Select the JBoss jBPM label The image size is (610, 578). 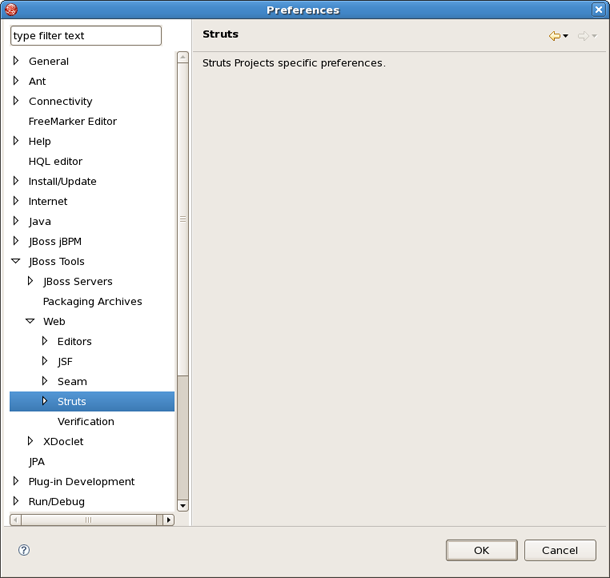55,242
